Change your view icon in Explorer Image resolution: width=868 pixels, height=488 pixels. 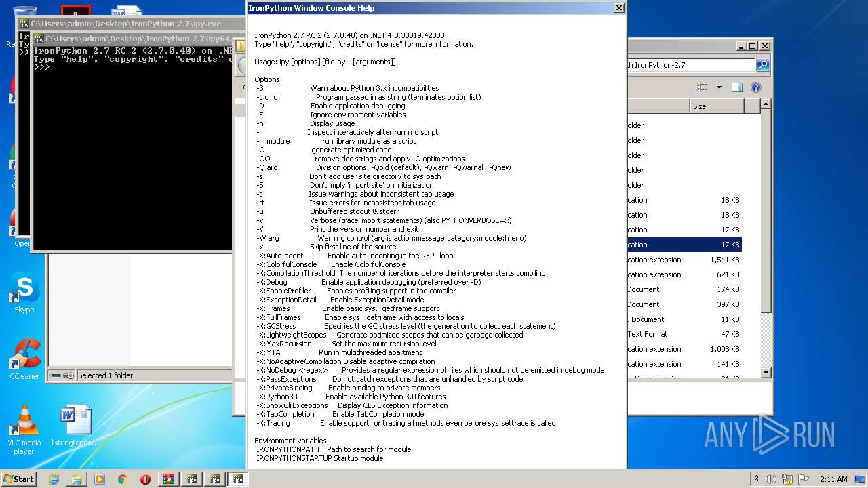703,87
